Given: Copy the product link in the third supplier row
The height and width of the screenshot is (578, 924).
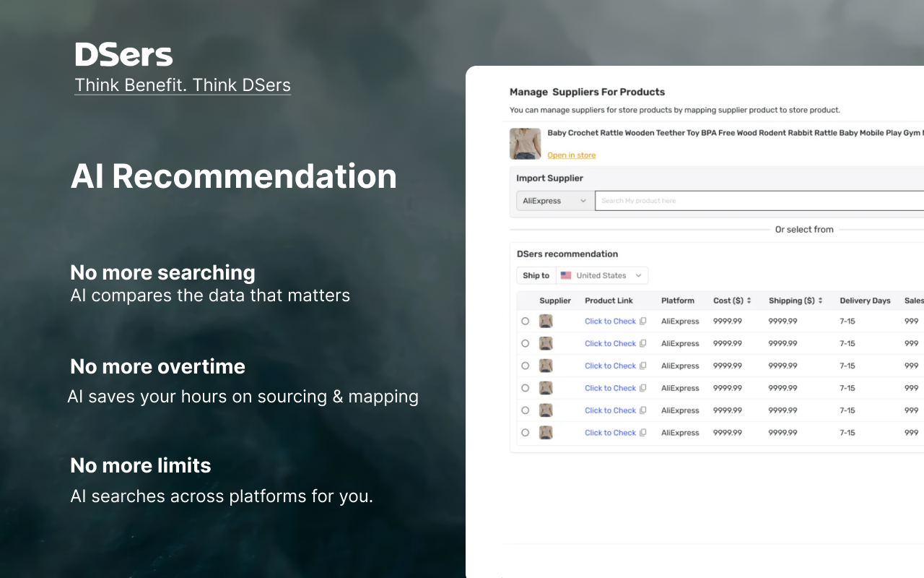Looking at the screenshot, I should [643, 366].
